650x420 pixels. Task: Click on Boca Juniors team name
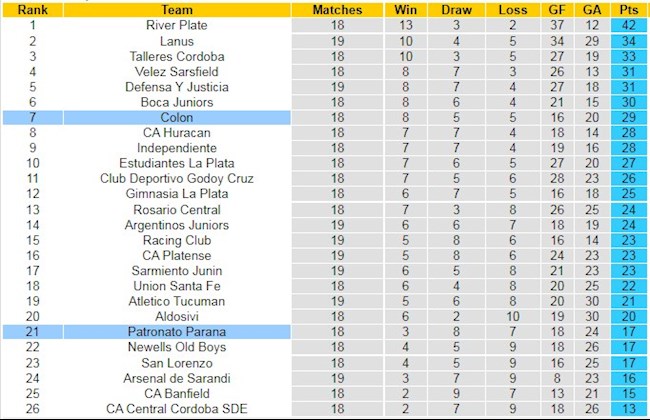pos(177,102)
